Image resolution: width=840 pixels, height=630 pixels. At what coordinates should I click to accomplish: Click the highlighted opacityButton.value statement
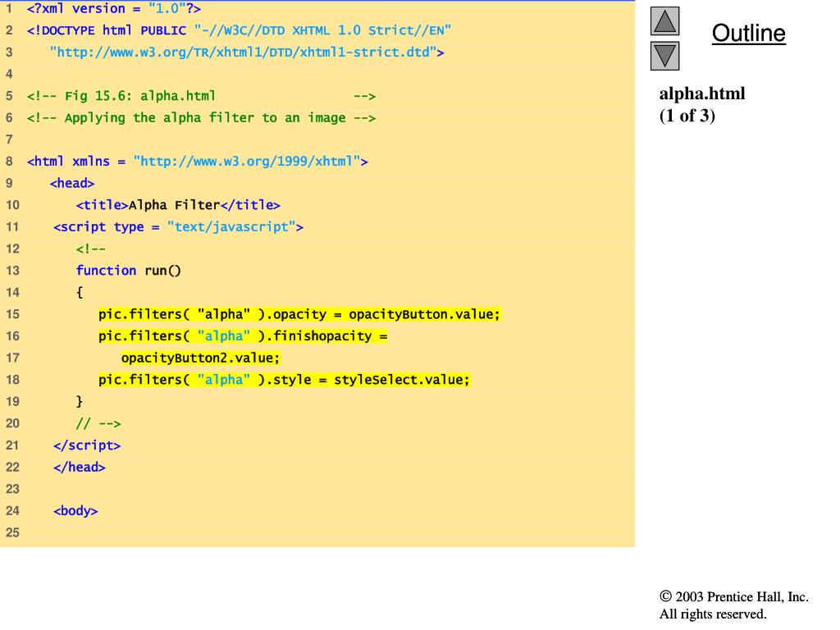[299, 314]
